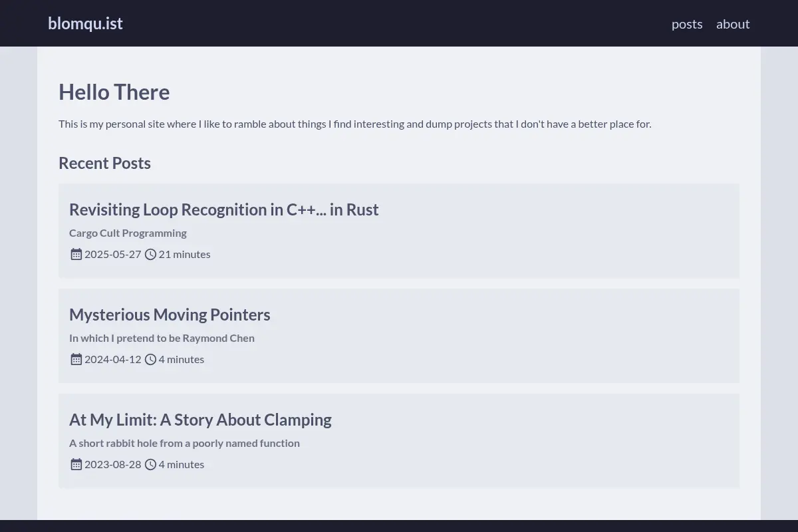Click clock icon beside 21 minutes
Image resolution: width=798 pixels, height=532 pixels.
pyautogui.click(x=150, y=254)
